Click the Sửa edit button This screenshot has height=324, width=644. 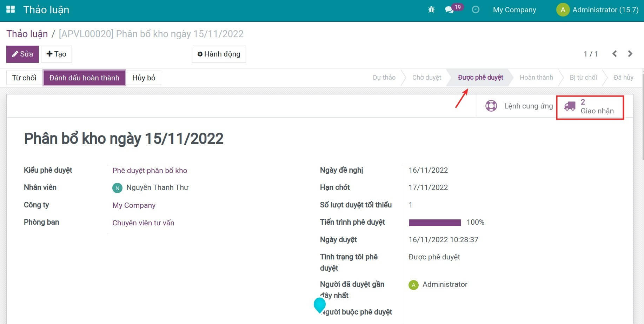(x=22, y=54)
